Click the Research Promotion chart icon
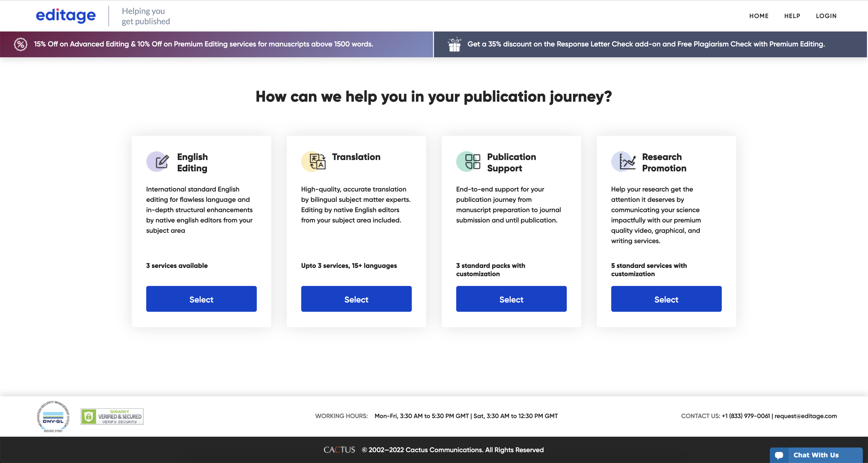868x463 pixels. pyautogui.click(x=624, y=162)
